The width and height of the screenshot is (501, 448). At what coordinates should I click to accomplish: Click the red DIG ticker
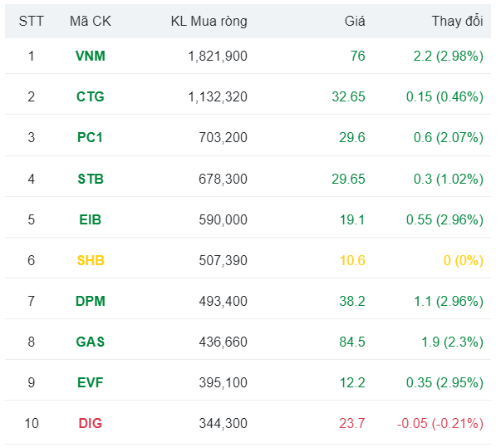click(x=90, y=423)
